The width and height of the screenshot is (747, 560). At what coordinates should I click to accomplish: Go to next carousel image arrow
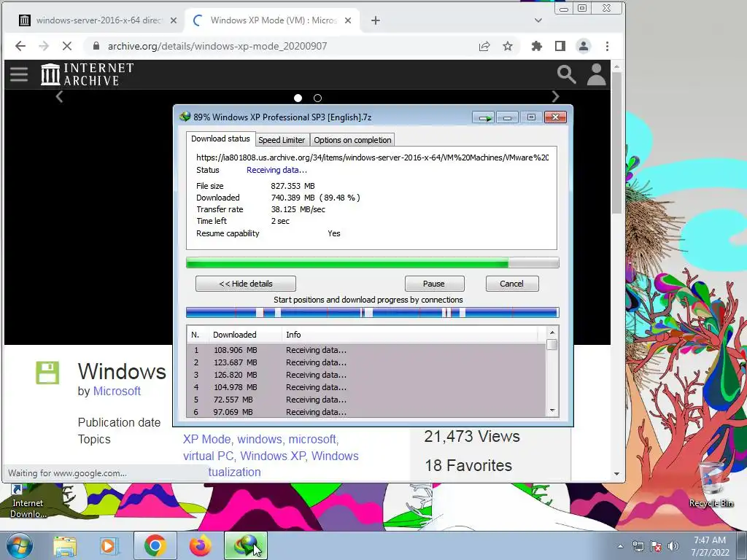(555, 97)
